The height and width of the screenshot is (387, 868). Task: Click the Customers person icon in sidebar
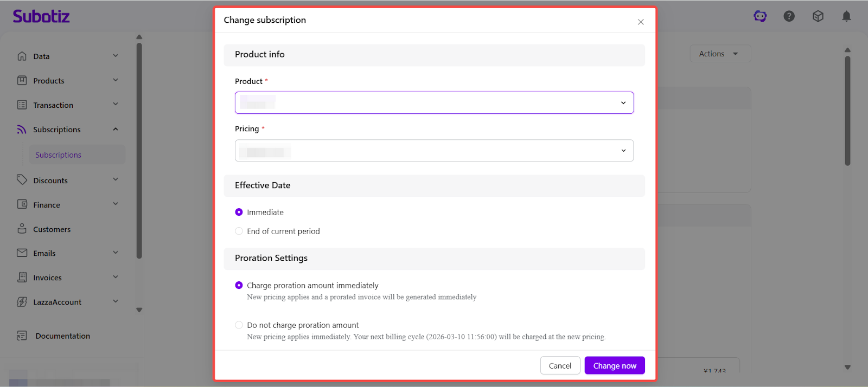pos(22,229)
